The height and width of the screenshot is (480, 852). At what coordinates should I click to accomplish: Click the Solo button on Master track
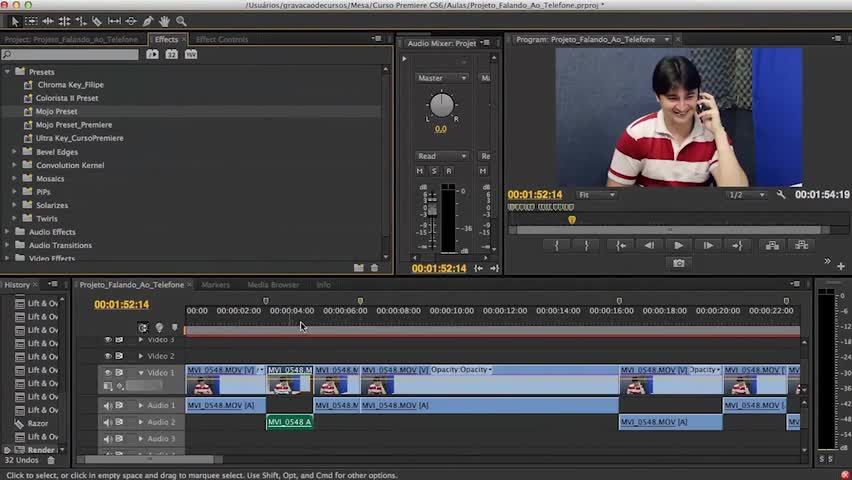tap(434, 171)
